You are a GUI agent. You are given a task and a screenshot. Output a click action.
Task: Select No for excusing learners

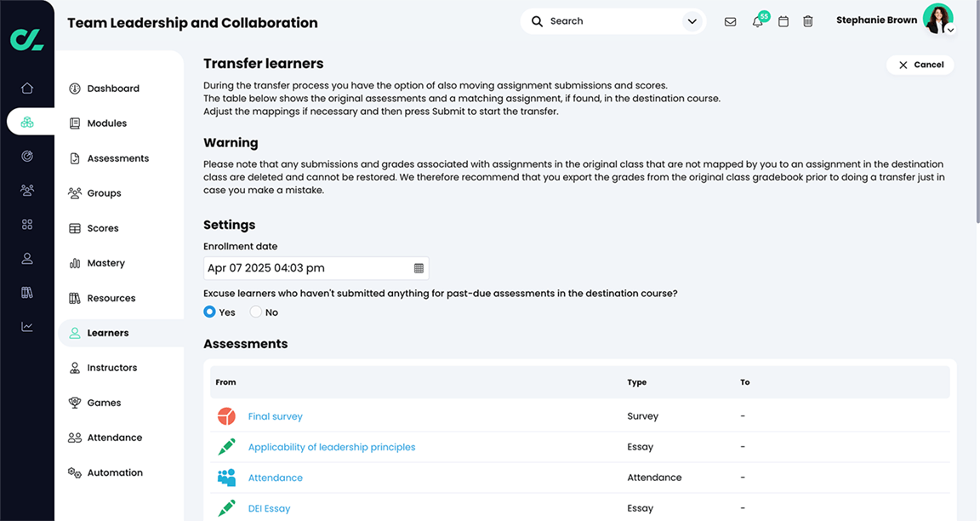click(x=256, y=312)
